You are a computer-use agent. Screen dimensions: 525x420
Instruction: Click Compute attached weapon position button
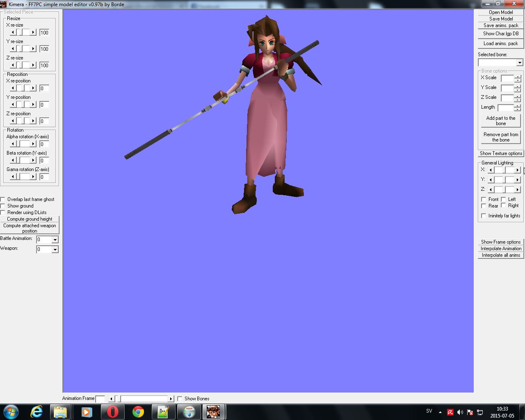30,228
